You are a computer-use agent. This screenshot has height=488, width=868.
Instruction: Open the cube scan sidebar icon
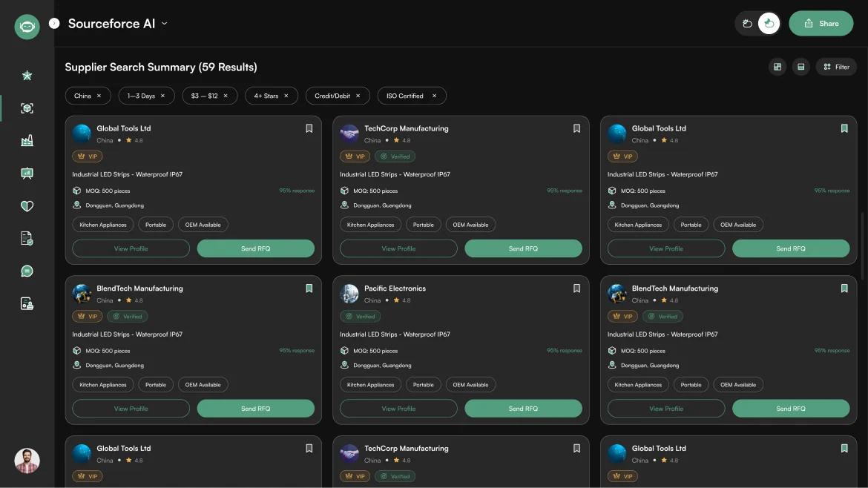pyautogui.click(x=27, y=108)
